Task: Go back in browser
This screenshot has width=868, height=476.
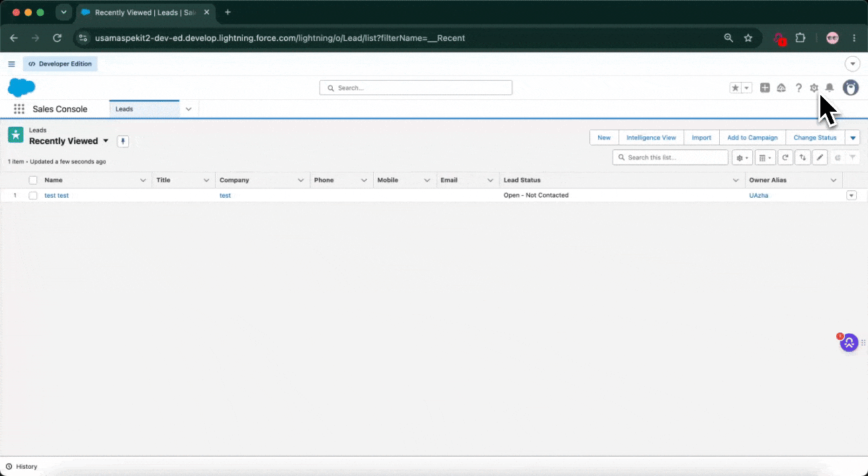Action: pos(14,38)
